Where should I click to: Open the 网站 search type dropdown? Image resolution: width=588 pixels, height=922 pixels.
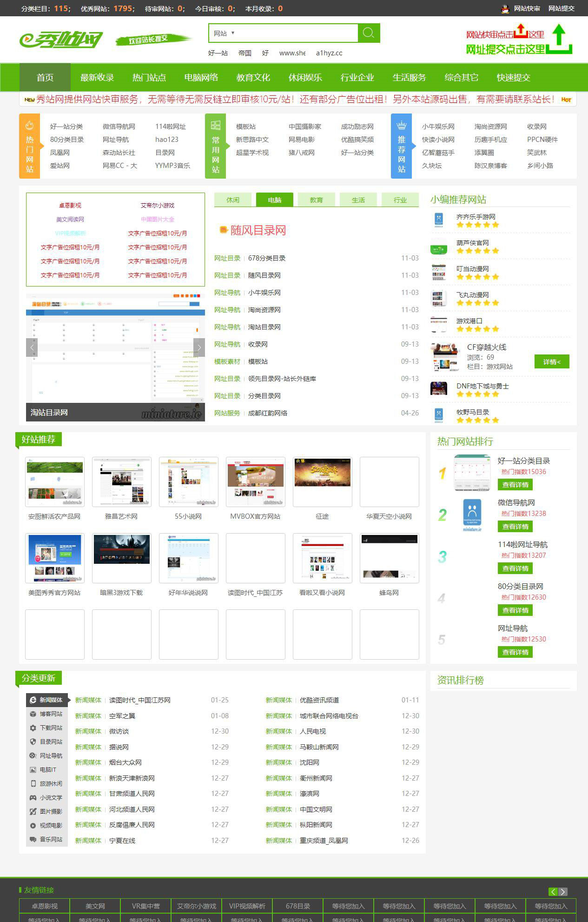click(x=224, y=33)
